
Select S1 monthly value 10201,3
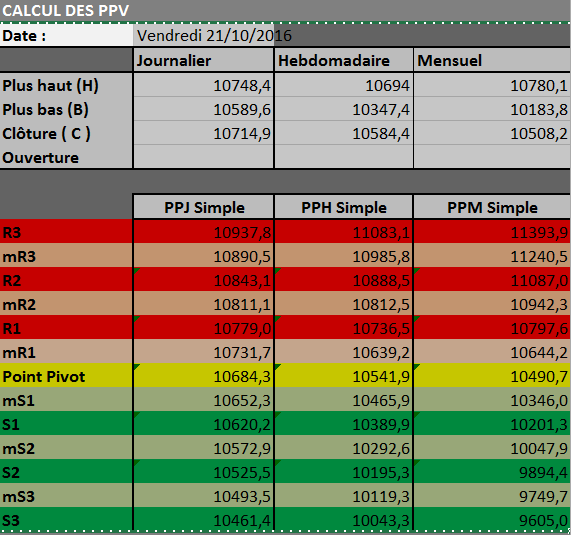492,424
